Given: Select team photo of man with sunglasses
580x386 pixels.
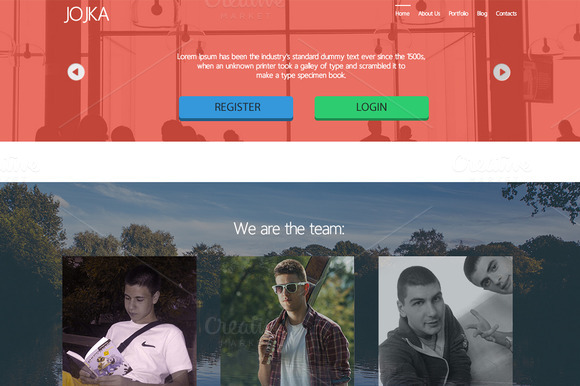Looking at the screenshot, I should tap(287, 321).
